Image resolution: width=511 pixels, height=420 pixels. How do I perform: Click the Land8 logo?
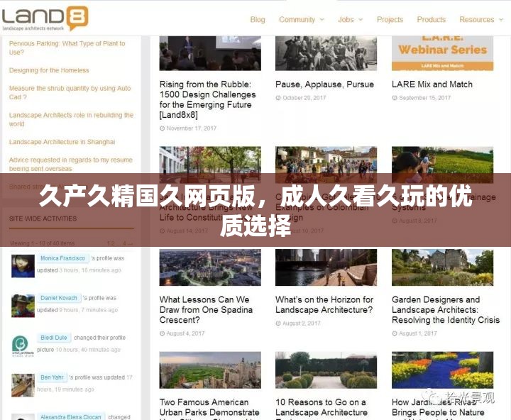(x=45, y=18)
